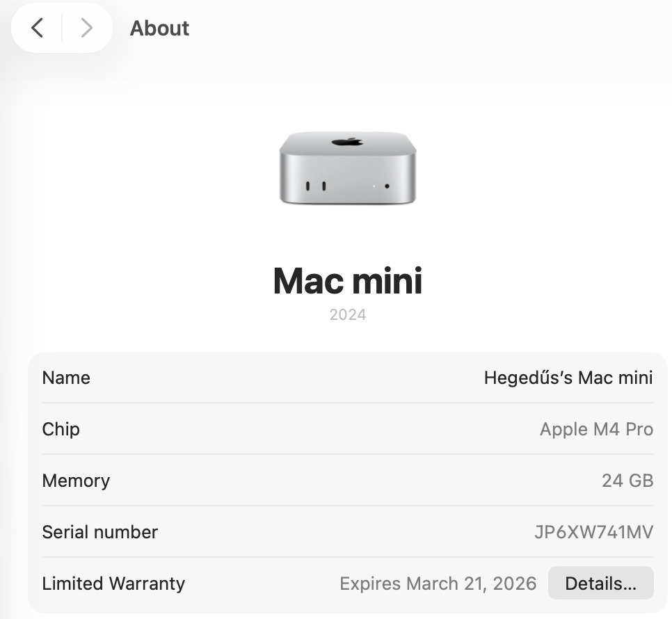Click serial number JP6XW741MV

[593, 532]
